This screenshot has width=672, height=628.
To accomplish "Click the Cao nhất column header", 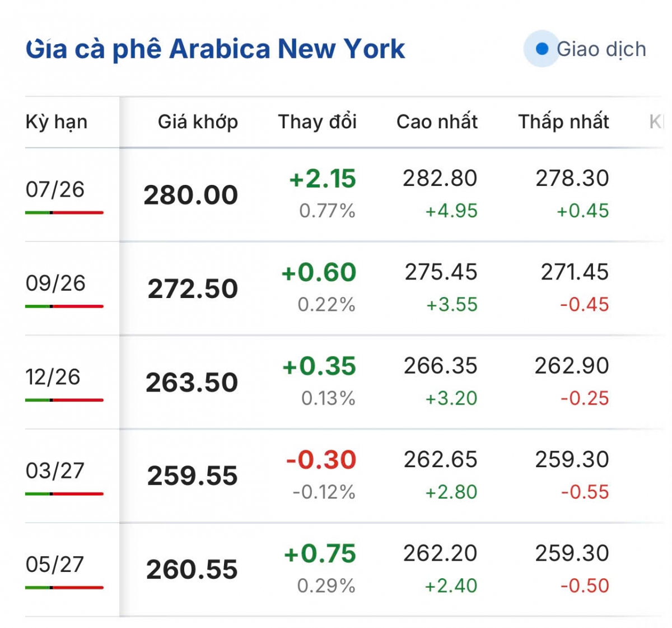I will point(437,122).
